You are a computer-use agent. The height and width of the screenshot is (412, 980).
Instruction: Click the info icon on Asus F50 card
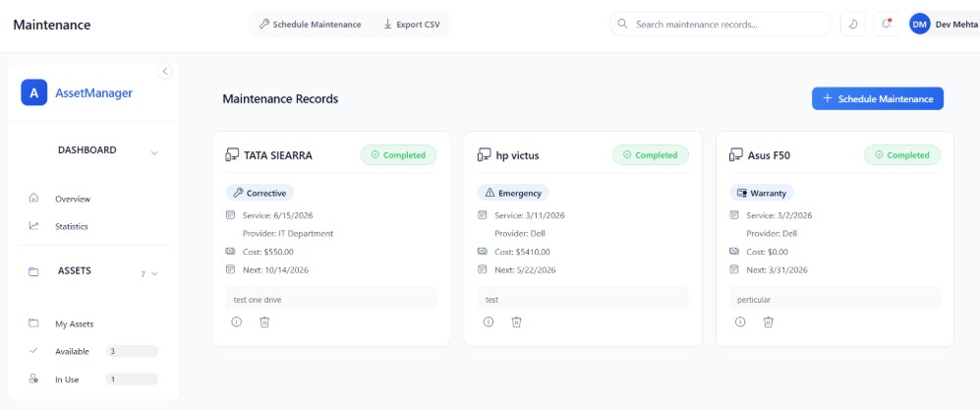[x=740, y=322]
